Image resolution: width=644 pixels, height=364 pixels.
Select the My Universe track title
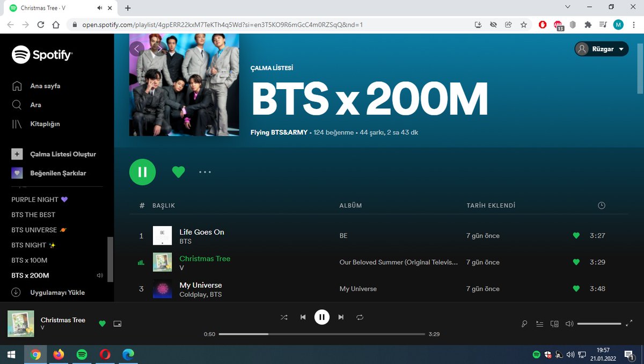201,285
